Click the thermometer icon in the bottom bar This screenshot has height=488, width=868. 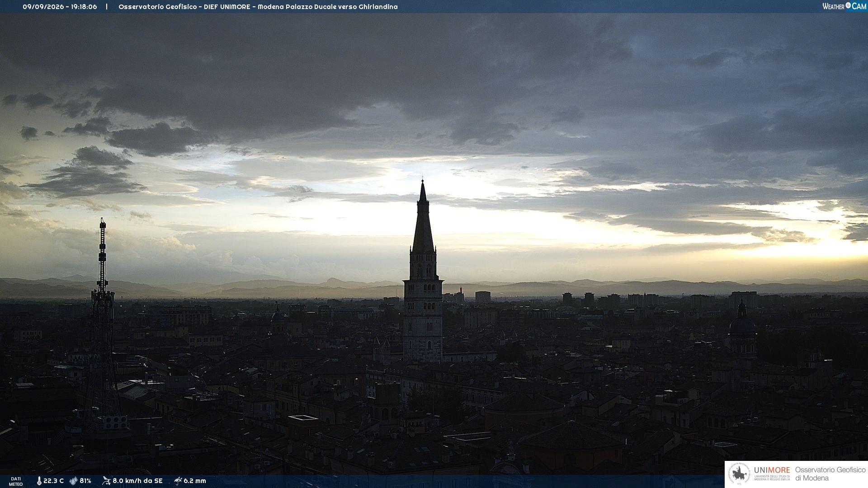tap(39, 481)
